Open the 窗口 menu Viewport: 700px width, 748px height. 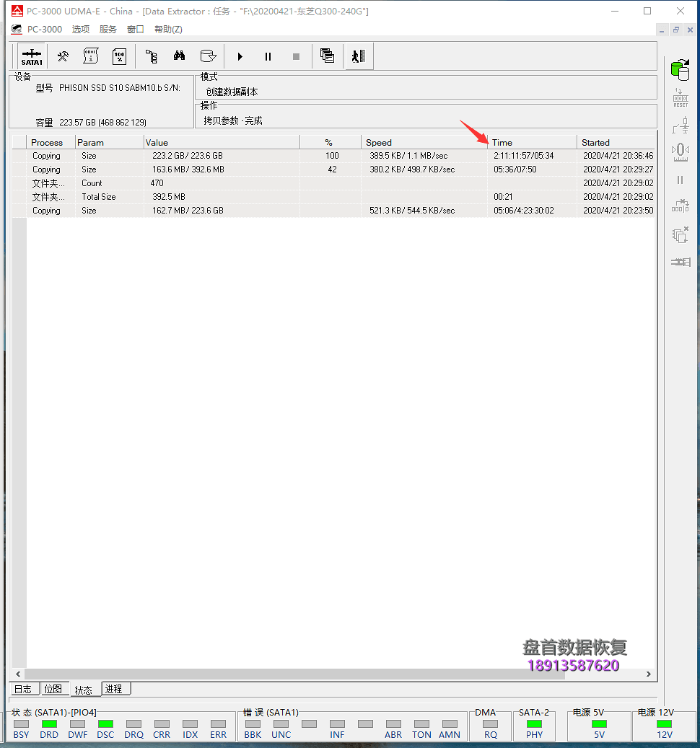136,30
